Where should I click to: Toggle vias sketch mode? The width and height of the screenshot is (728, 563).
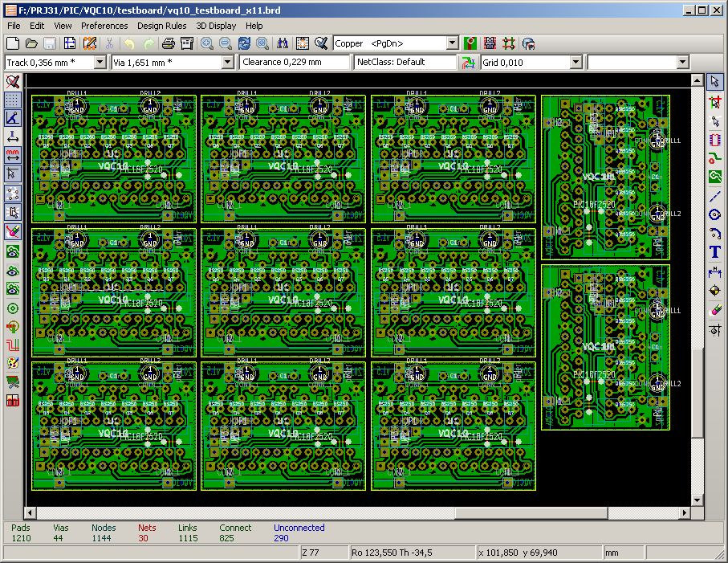click(13, 327)
